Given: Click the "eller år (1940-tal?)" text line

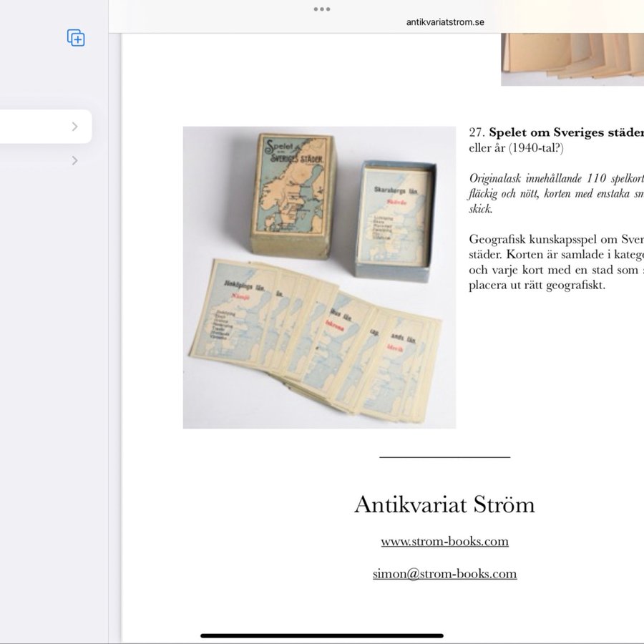Looking at the screenshot, I should (516, 149).
